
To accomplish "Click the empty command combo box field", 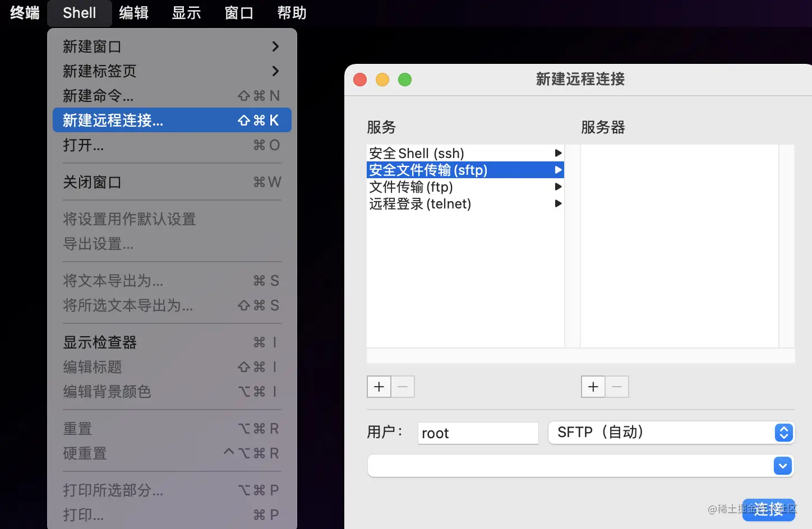I will click(x=570, y=466).
